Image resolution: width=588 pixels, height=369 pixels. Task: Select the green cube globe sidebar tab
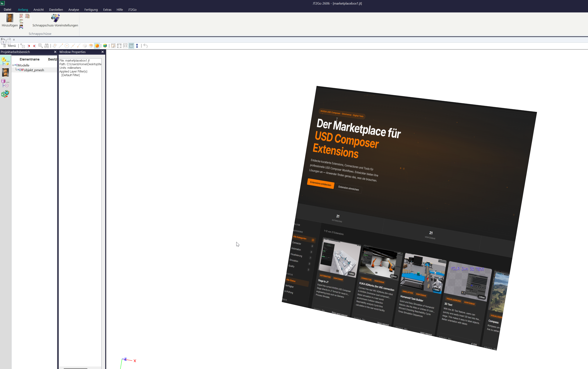click(x=5, y=94)
